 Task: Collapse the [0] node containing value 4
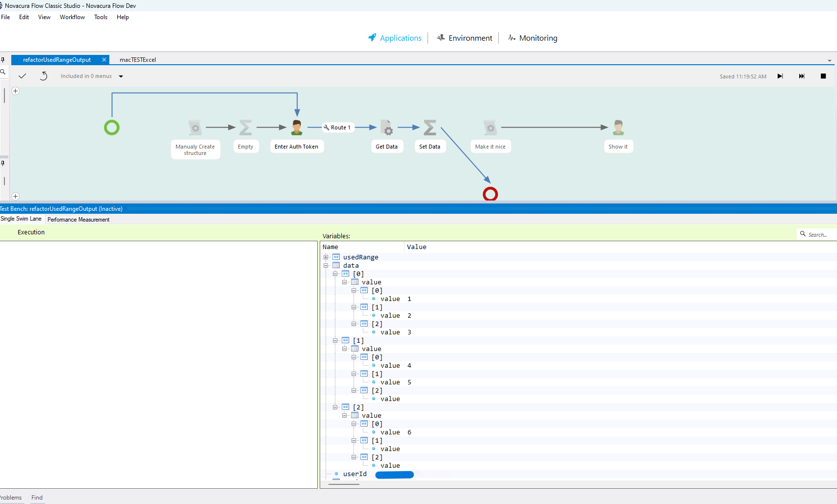[x=354, y=357]
